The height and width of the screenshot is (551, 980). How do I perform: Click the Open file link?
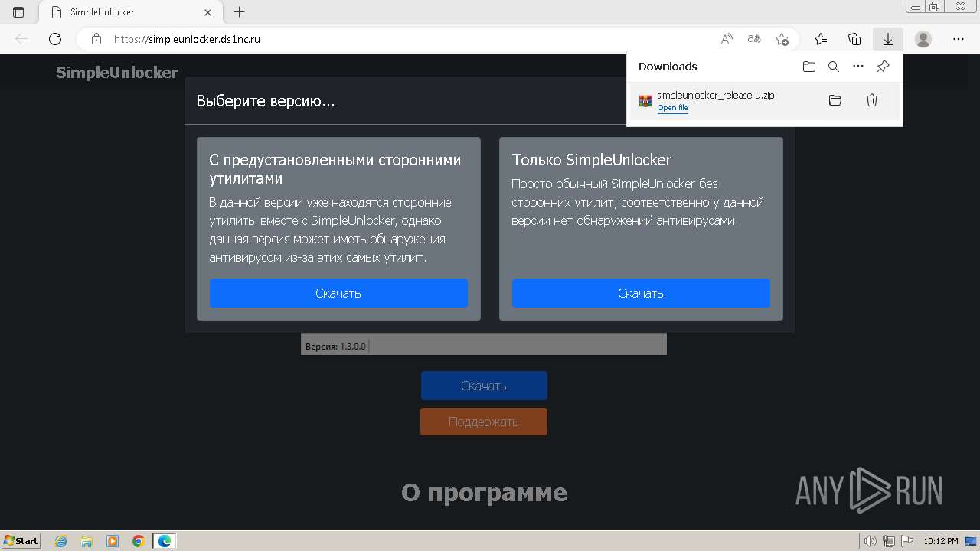pos(672,108)
